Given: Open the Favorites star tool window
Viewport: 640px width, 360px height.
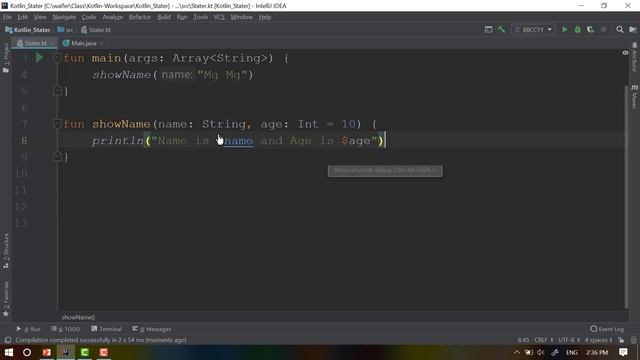Looking at the screenshot, I should tap(6, 299).
